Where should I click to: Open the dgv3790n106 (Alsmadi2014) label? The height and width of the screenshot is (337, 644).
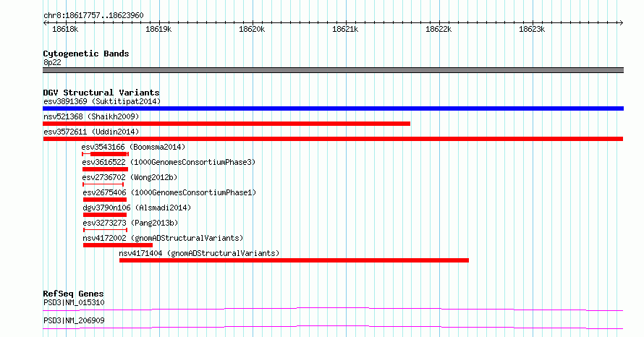tap(137, 208)
